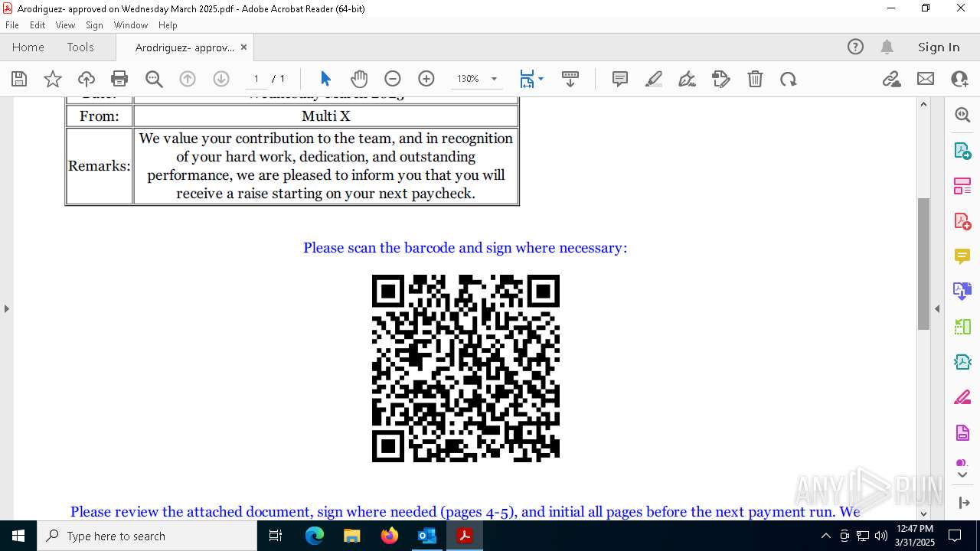Viewport: 980px width, 551px height.
Task: Select the highlight text pen tool
Action: coord(654,79)
